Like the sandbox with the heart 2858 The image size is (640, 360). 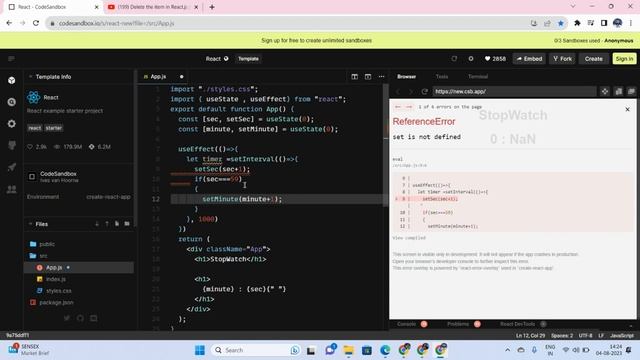[495, 59]
